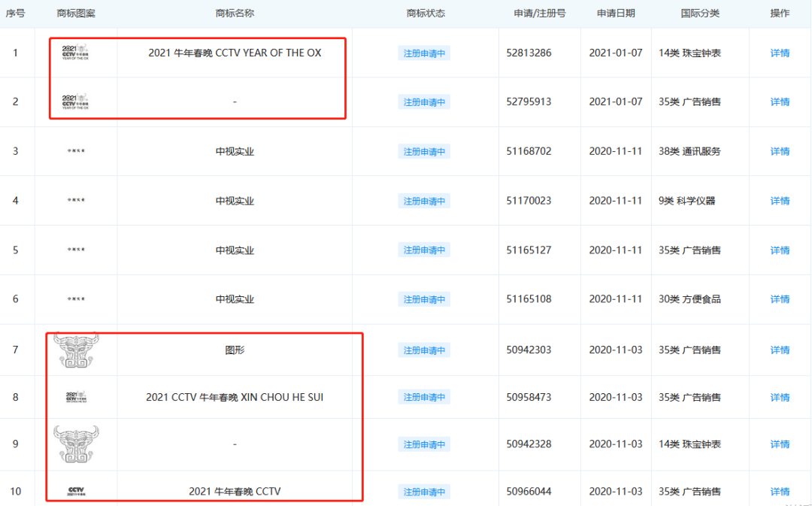Click ox mask graphic thumbnail in row 9
The height and width of the screenshot is (506, 812).
(76, 444)
